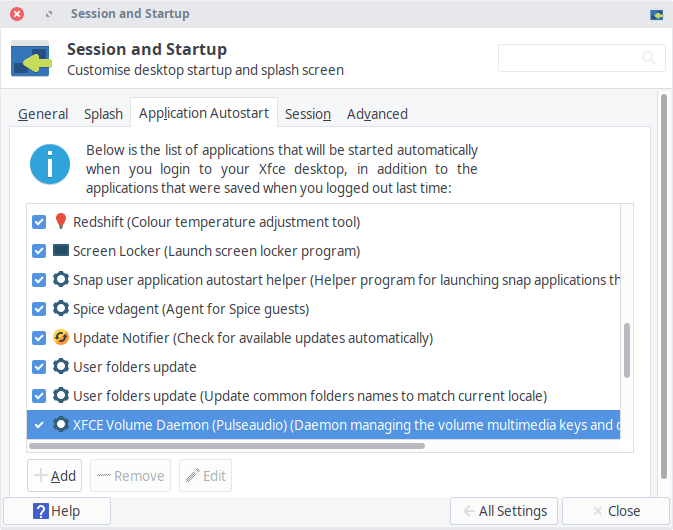Open the Advanced tab

coord(377,114)
